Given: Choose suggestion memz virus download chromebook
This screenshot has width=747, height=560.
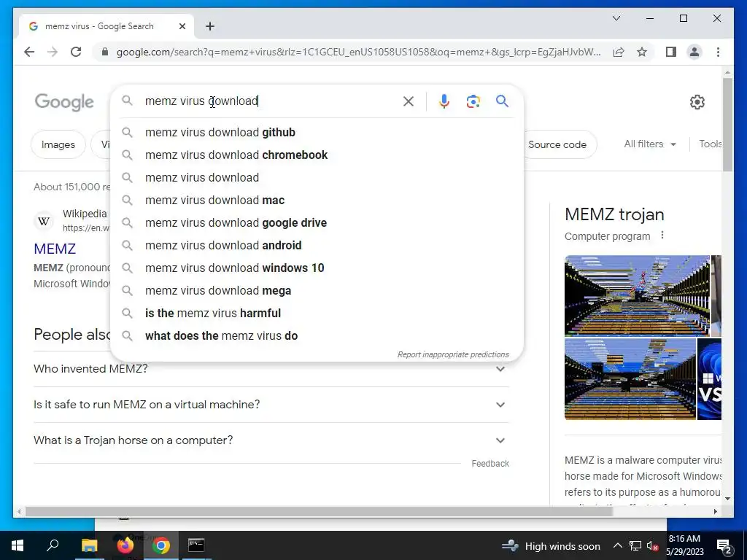Looking at the screenshot, I should (317, 155).
